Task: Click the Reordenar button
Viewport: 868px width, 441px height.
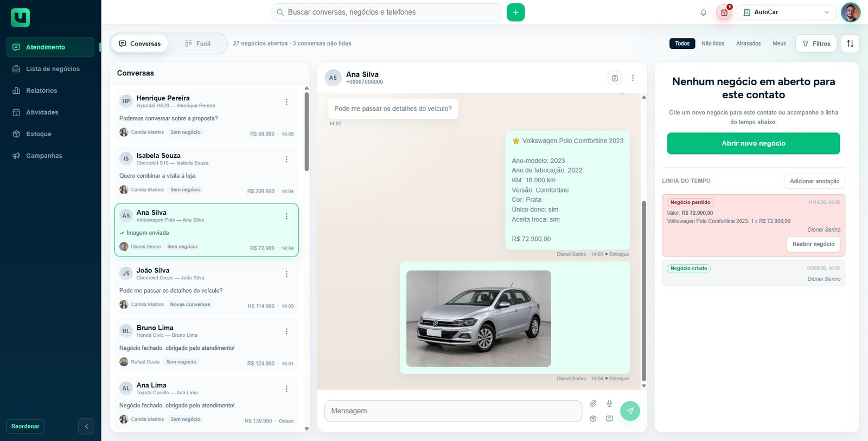Action: [x=25, y=426]
